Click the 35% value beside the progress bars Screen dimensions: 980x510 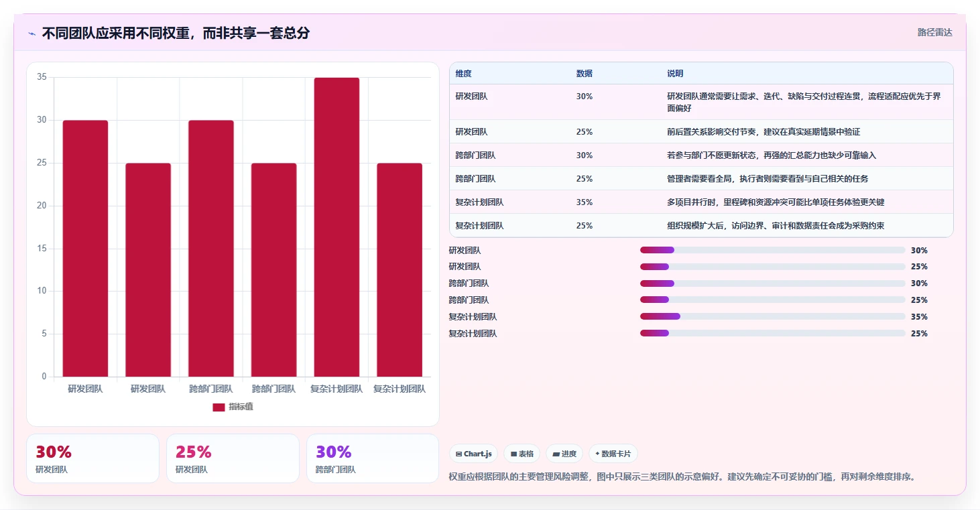pyautogui.click(x=919, y=317)
